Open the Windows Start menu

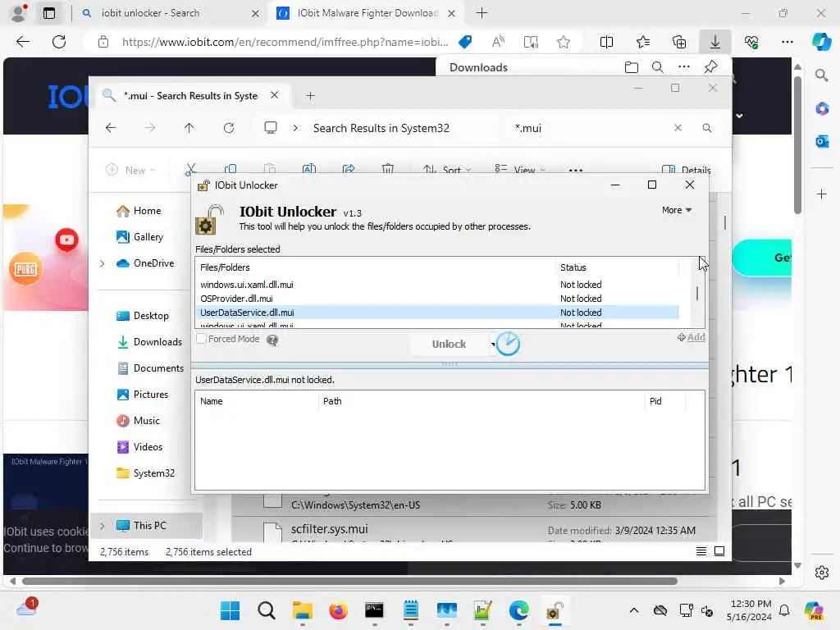tap(231, 610)
